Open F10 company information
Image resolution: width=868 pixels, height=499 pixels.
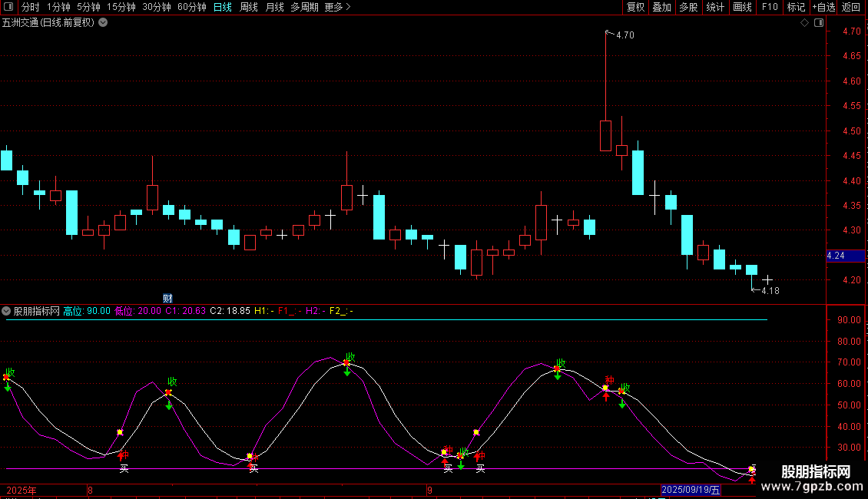pos(769,7)
